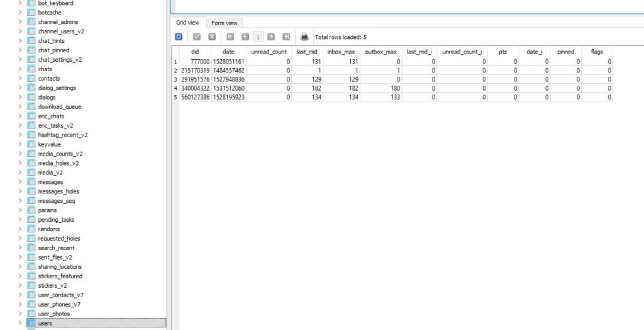Expand the enc_tasks_v2 tree node
Viewport: 644px width, 330px height.
click(x=20, y=125)
